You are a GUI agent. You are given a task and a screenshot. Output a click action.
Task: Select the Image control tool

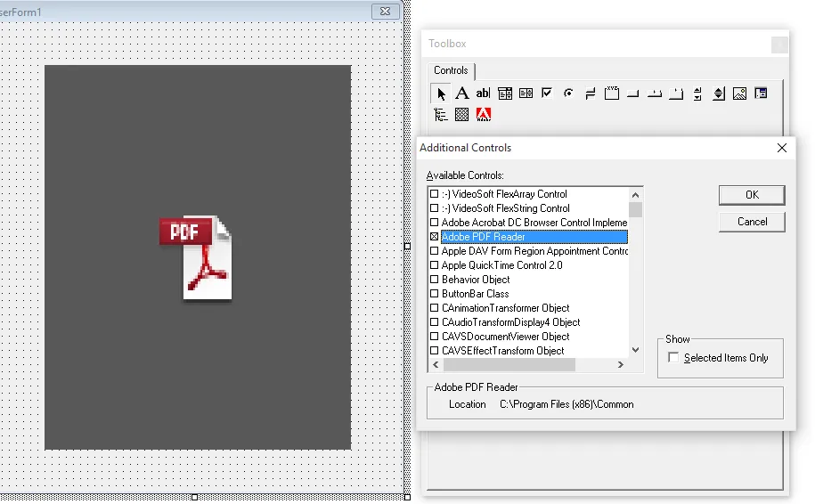pyautogui.click(x=739, y=93)
